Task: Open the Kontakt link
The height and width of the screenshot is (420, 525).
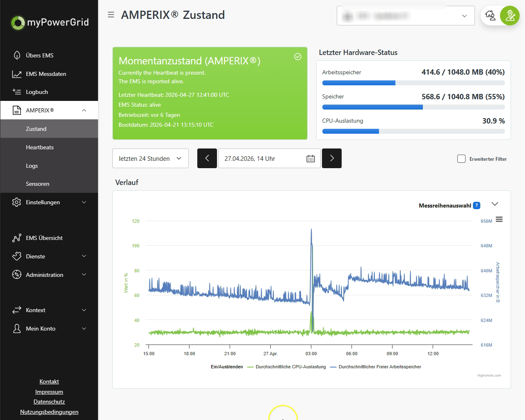Action: (49, 381)
